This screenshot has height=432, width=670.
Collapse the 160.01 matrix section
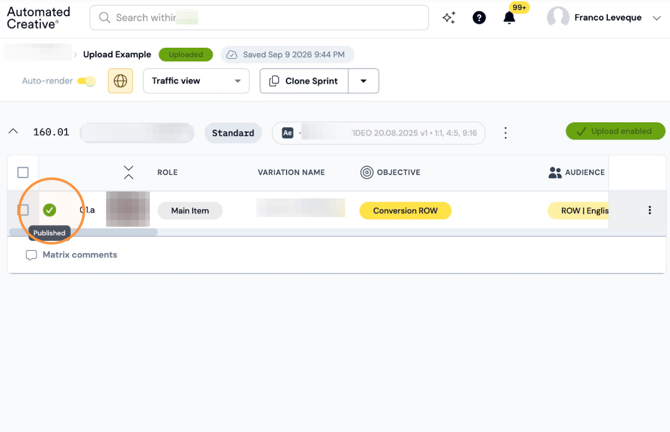(x=13, y=132)
